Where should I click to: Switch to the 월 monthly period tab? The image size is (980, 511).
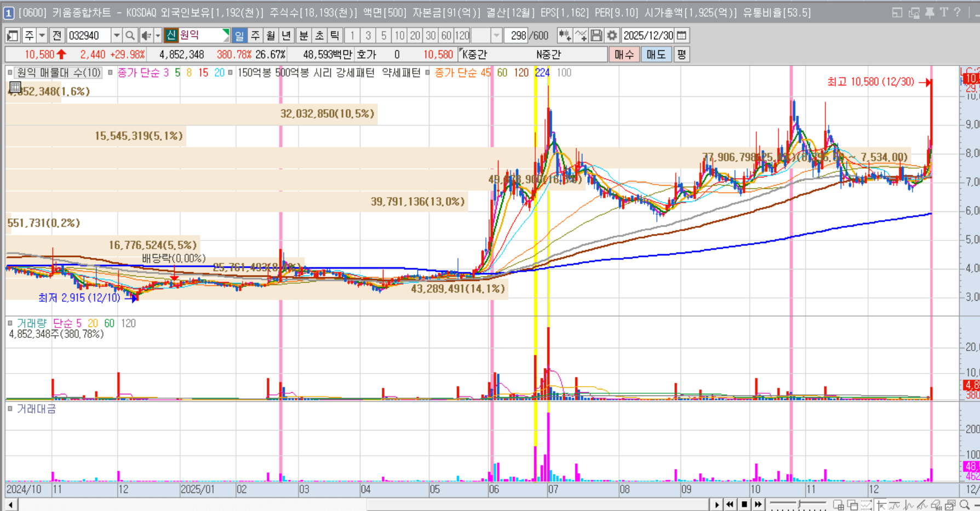[x=271, y=36]
